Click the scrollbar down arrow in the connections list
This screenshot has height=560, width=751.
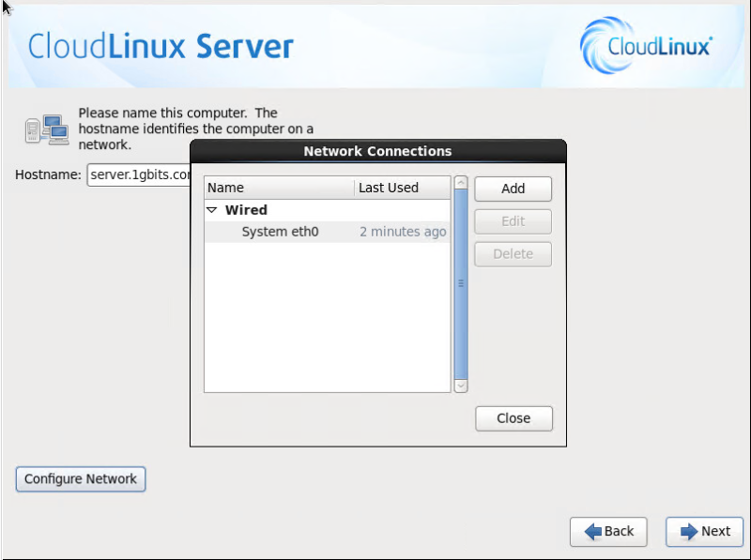click(x=460, y=386)
